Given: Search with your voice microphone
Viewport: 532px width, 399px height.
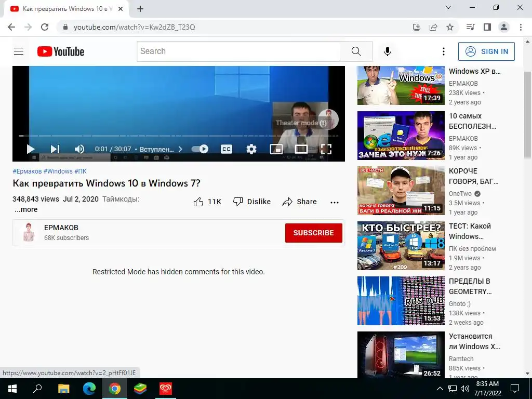Looking at the screenshot, I should tap(388, 51).
